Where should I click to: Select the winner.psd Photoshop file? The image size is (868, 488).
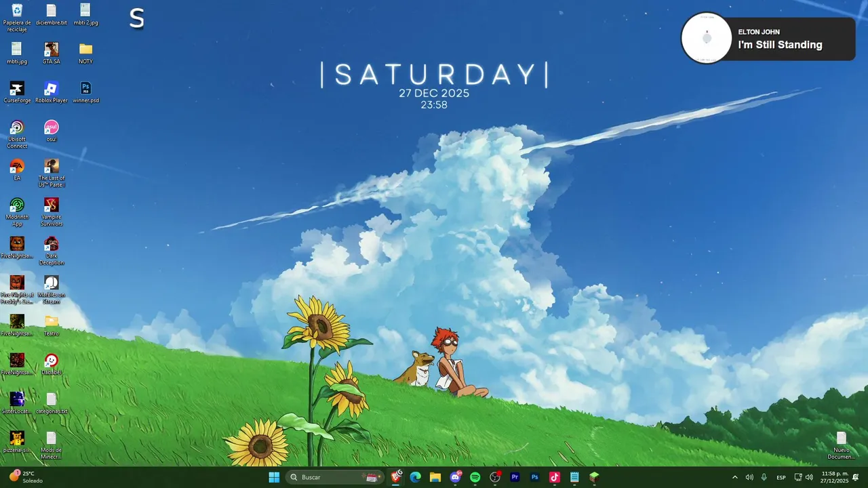pyautogui.click(x=85, y=93)
